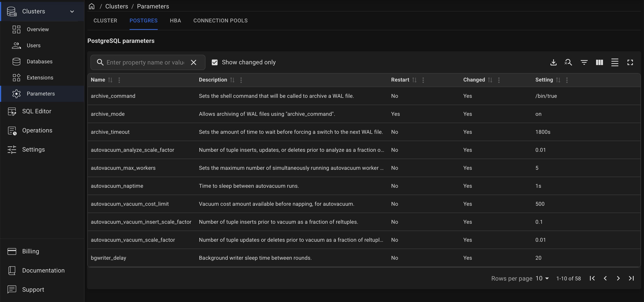
Task: Uncheck Show changed only checkbox
Action: tap(214, 62)
